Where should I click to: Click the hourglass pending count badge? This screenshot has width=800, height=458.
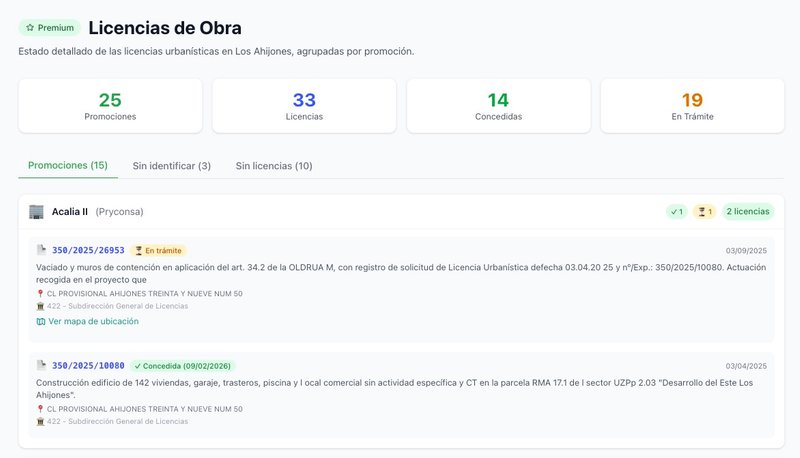coord(705,212)
